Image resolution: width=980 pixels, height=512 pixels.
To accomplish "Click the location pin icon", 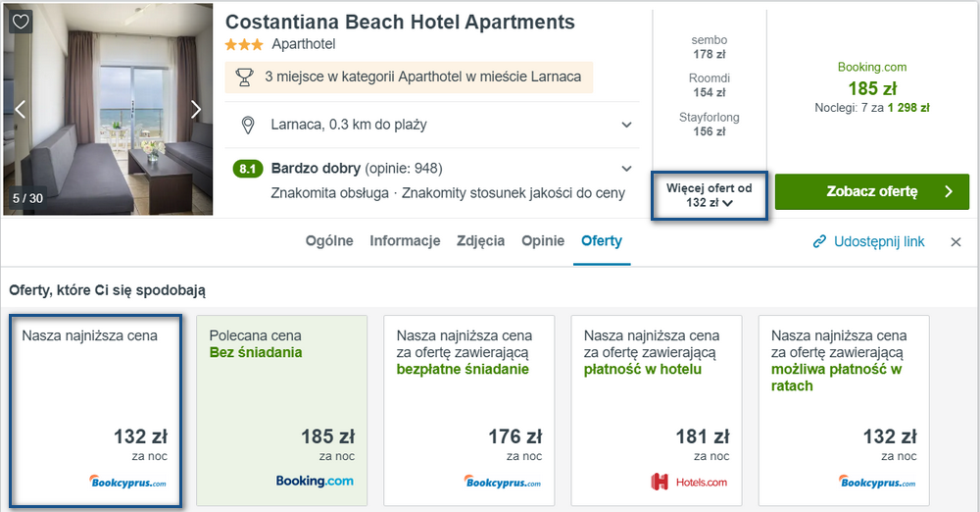I will coord(248,126).
